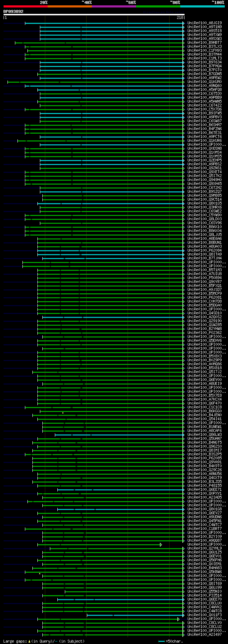
Task: Open hit UniRef100_B9T634
Action: (204, 62)
